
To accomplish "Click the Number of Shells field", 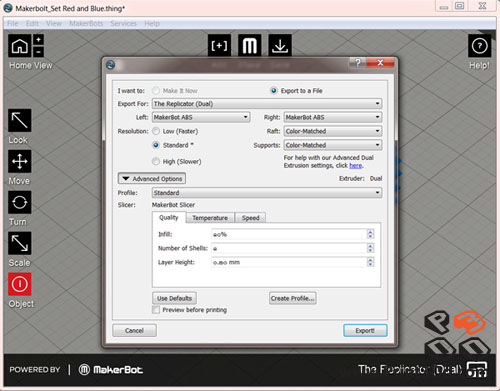I will [x=289, y=248].
